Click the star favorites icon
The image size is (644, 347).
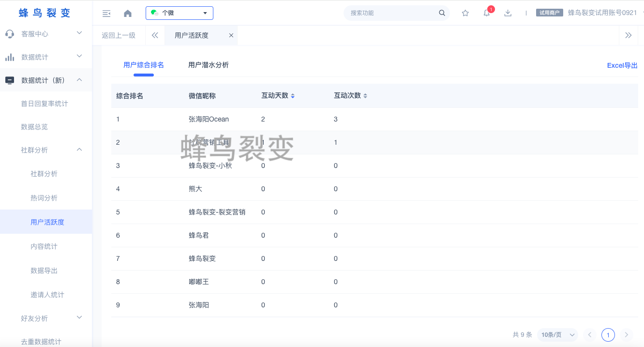465,13
